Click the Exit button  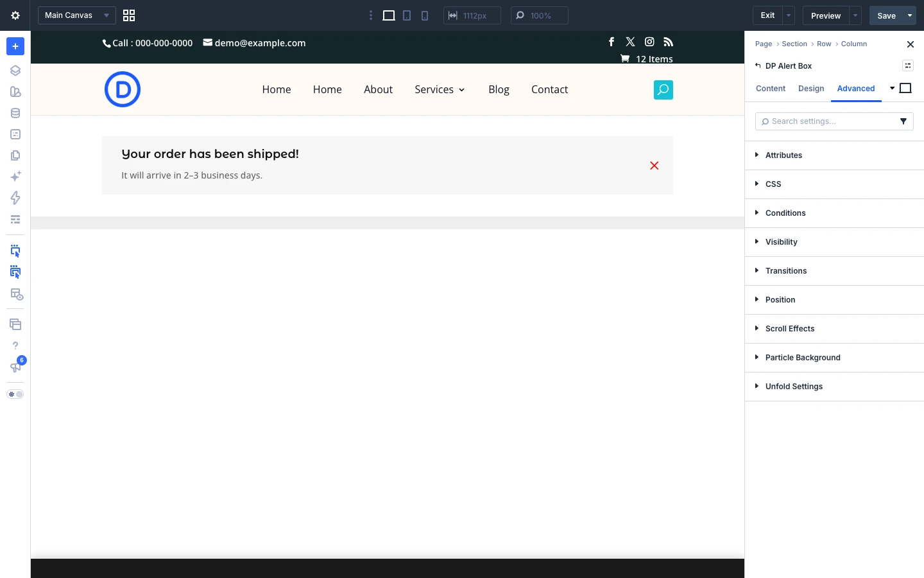pyautogui.click(x=767, y=15)
